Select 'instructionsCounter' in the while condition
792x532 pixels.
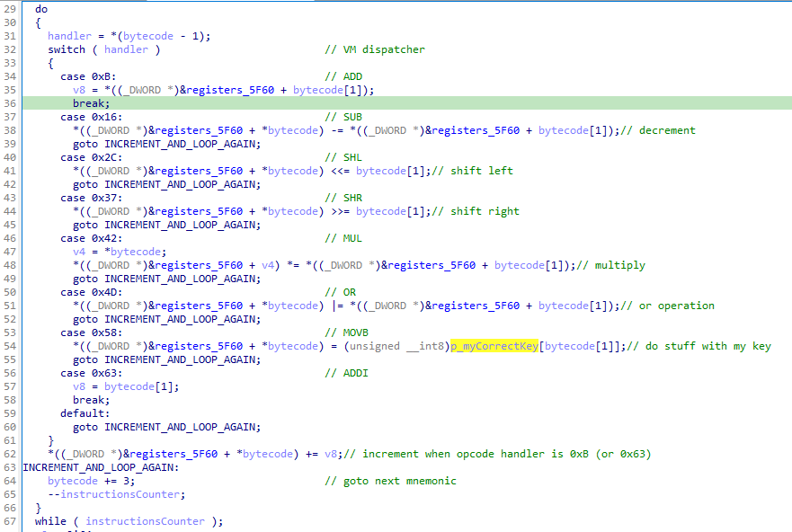(145, 521)
